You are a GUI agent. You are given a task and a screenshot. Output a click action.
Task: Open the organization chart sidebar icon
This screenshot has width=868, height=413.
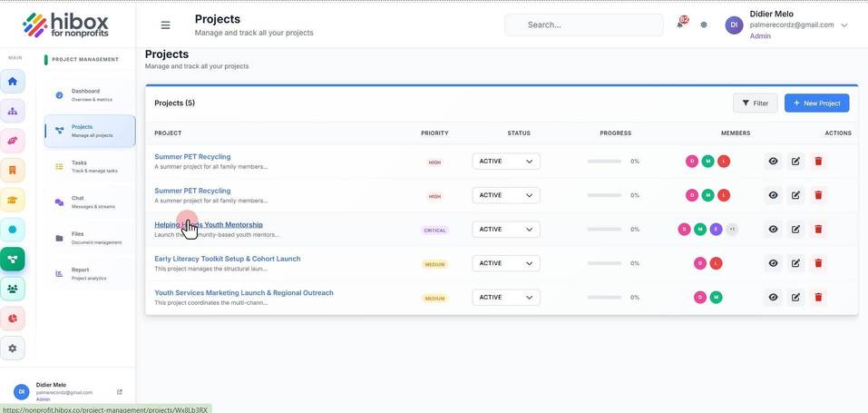tap(12, 111)
